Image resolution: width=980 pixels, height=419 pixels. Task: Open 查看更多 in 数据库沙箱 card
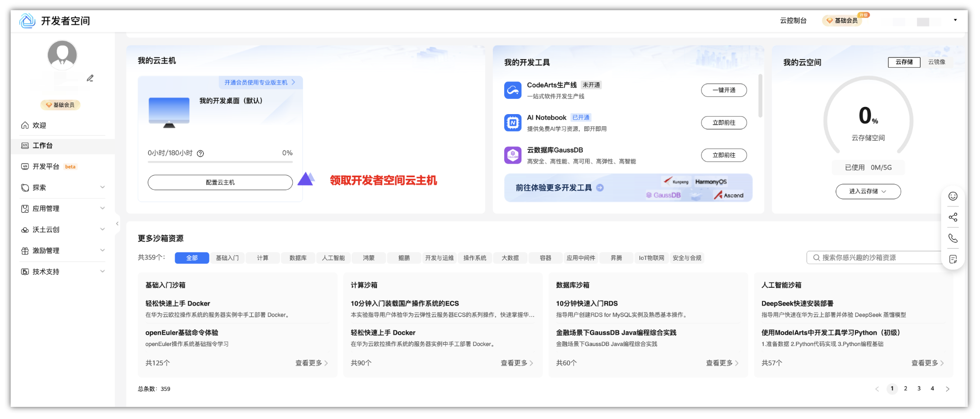click(722, 363)
